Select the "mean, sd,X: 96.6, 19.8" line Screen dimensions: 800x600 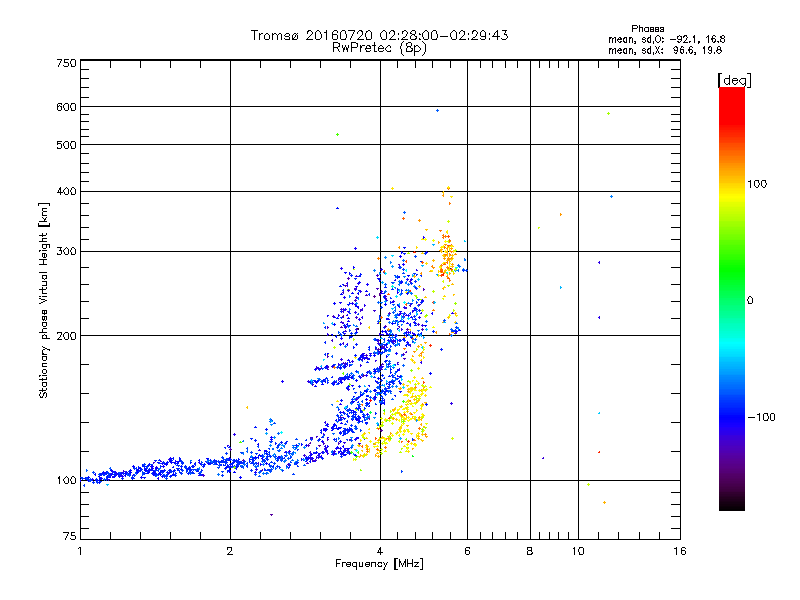pos(665,50)
